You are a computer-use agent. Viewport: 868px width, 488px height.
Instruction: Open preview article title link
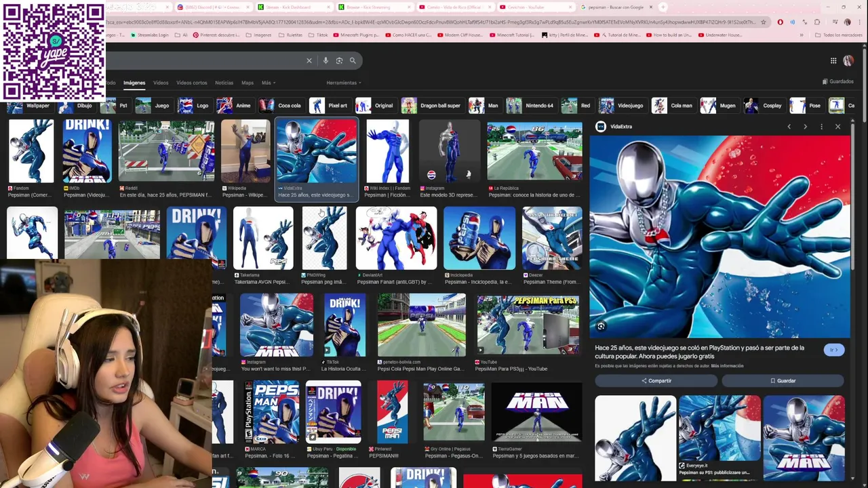coord(700,352)
